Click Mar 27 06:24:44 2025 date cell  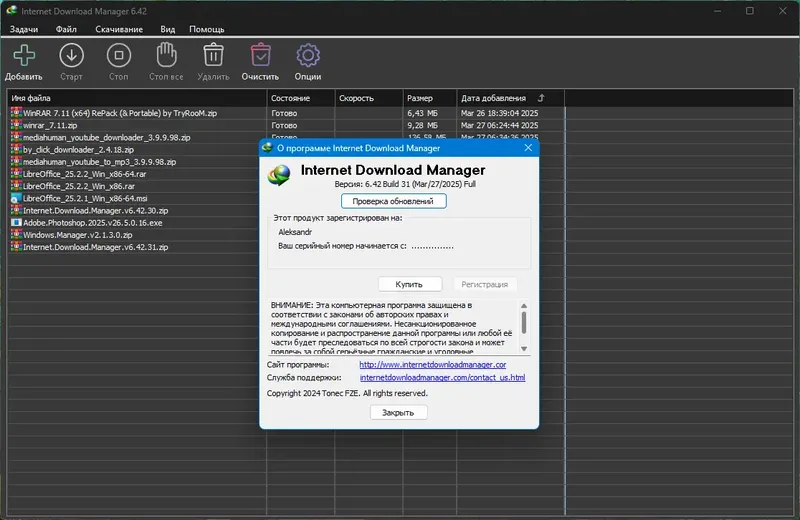499,125
